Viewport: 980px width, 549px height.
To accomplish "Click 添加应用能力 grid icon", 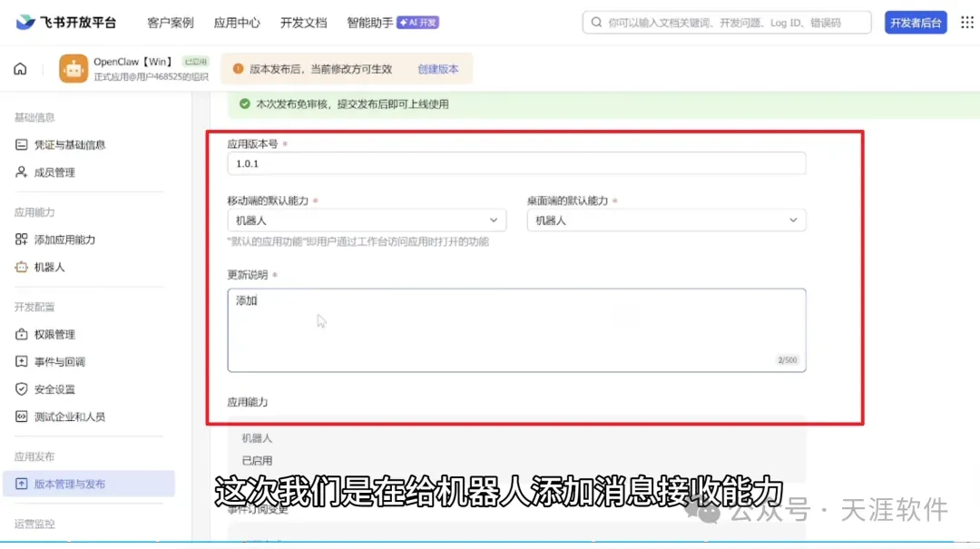I will click(x=21, y=240).
